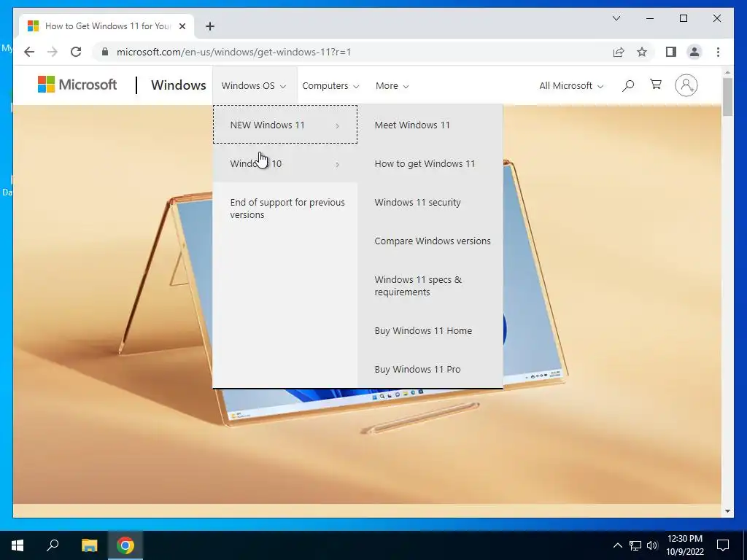Click the Chrome taskbar icon
747x560 pixels.
[x=125, y=545]
